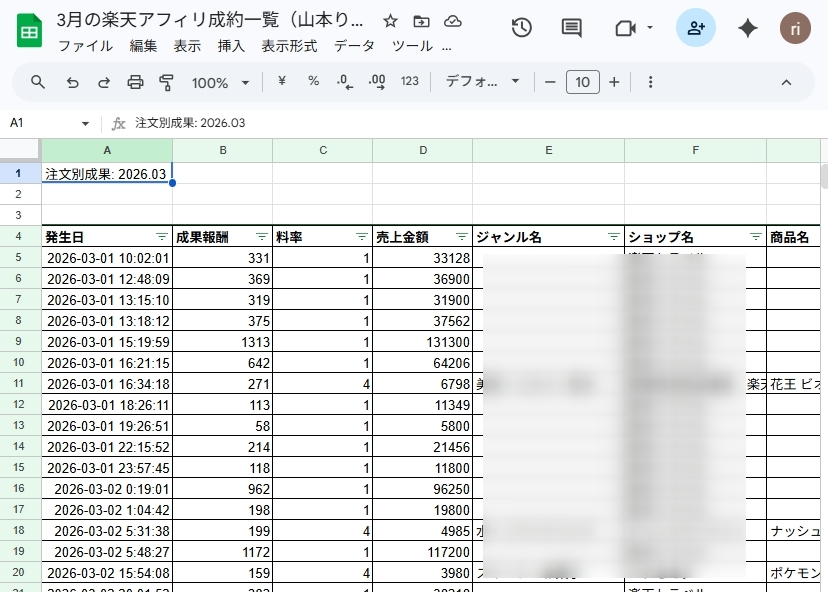
Task: Open Gemini with the sparkle icon
Action: point(747,29)
